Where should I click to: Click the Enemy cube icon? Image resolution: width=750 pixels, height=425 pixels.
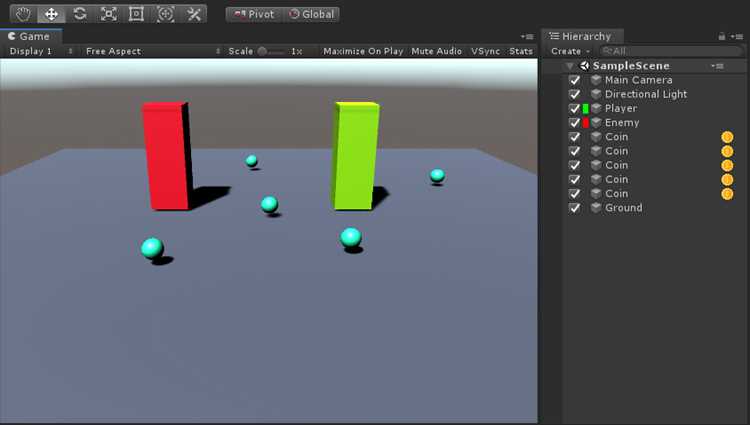596,122
